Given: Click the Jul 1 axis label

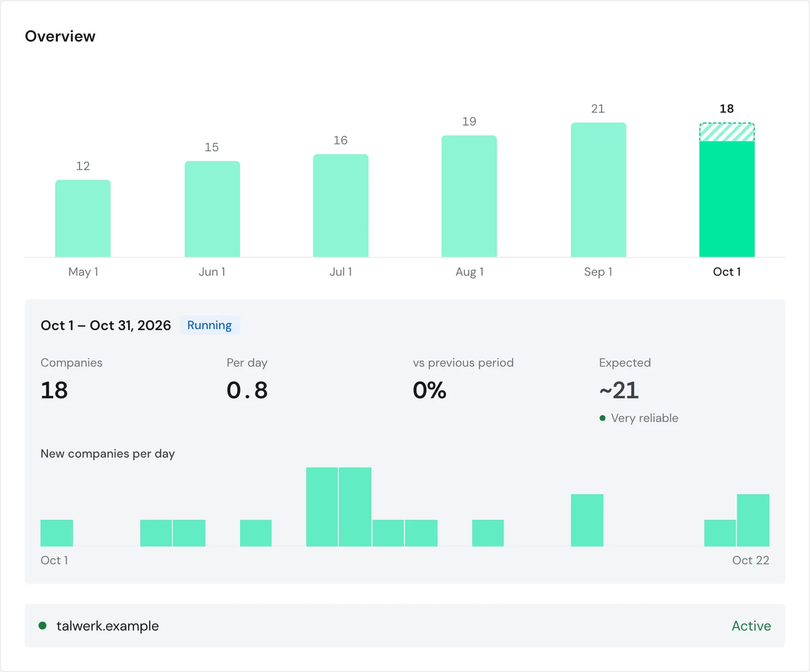Looking at the screenshot, I should [341, 272].
